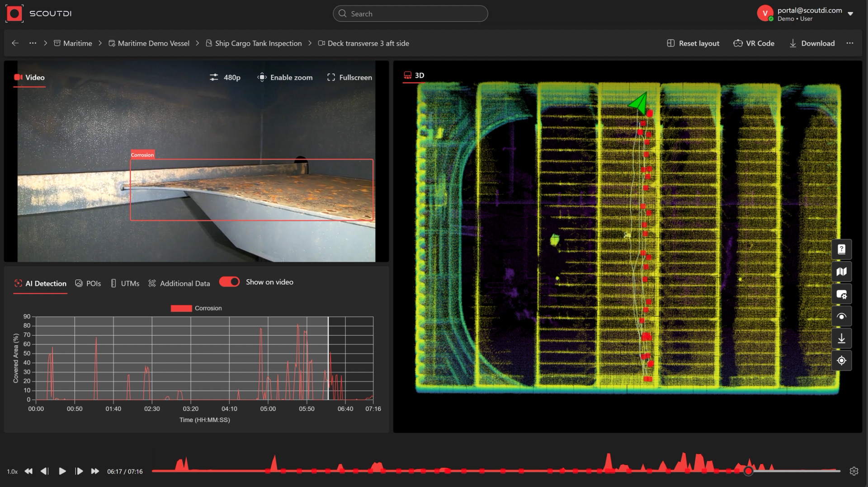Click the Reset layout button

point(693,43)
